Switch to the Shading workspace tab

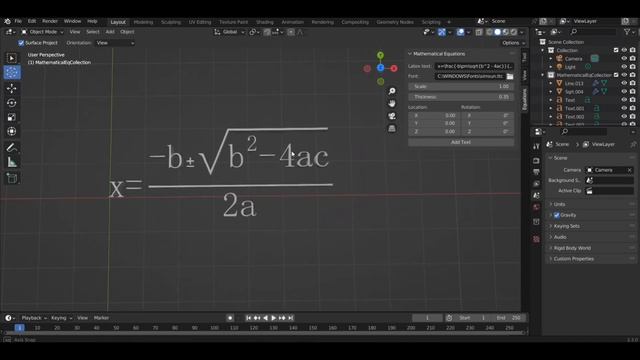tap(264, 22)
